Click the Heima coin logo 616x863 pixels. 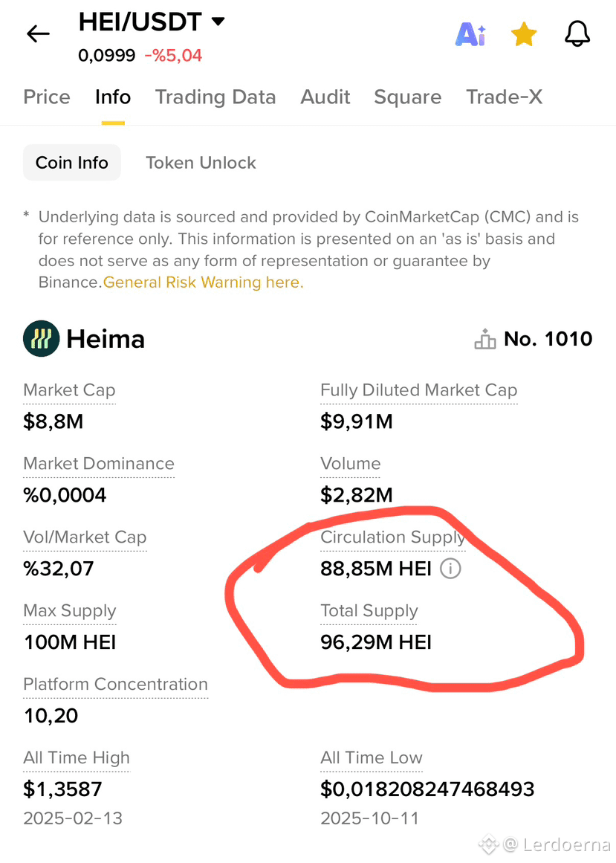pyautogui.click(x=42, y=338)
